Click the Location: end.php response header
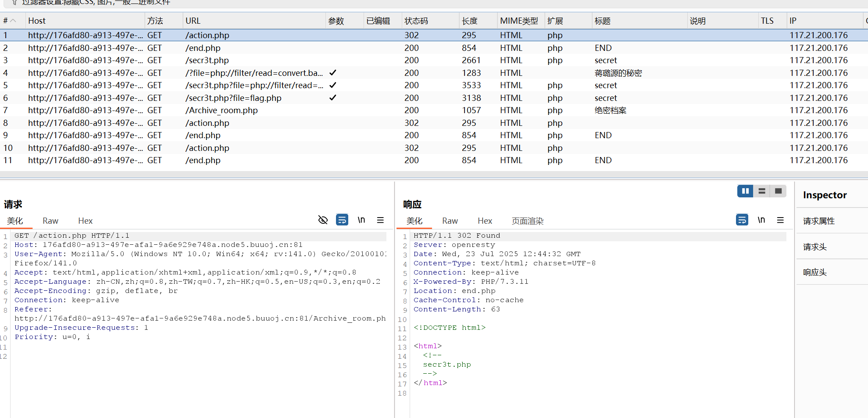Image resolution: width=868 pixels, height=418 pixels. [454, 291]
